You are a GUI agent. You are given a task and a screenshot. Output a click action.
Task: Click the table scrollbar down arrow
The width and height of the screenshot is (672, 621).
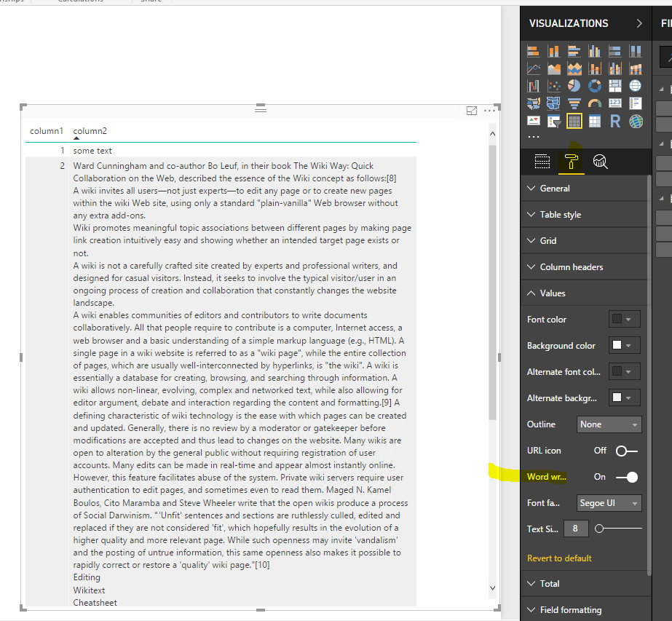(492, 588)
